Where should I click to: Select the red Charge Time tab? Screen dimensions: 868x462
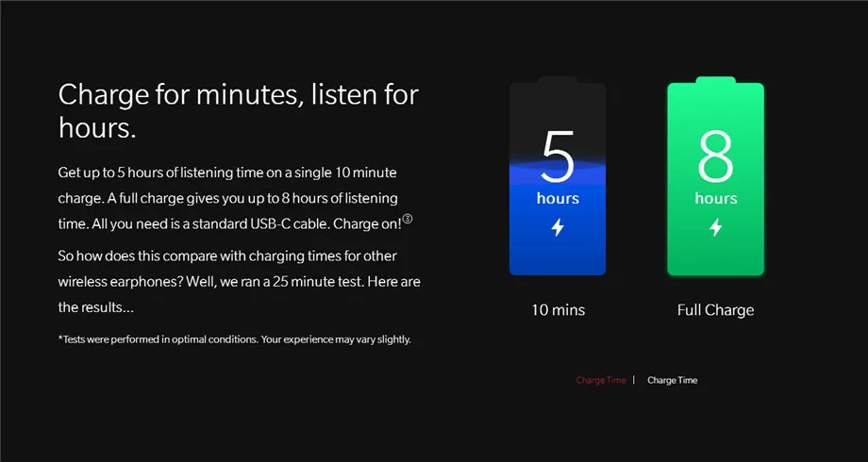(601, 380)
